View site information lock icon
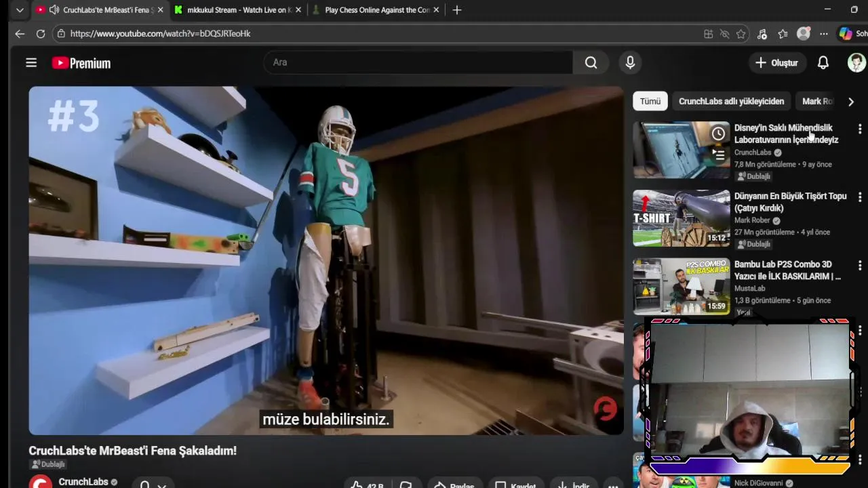 tap(61, 33)
